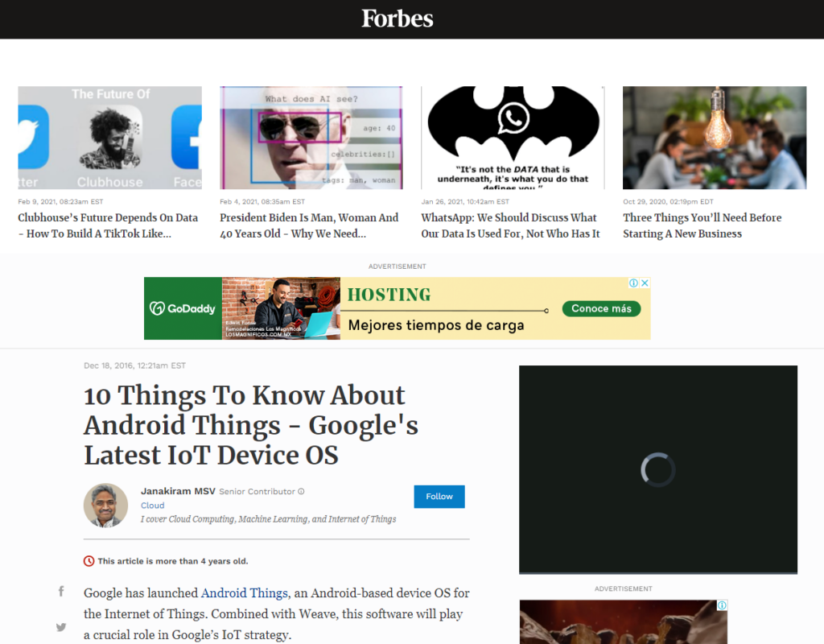Click the AdChoices info icon on GoDaddy ad
This screenshot has width=824, height=644.
coord(634,283)
